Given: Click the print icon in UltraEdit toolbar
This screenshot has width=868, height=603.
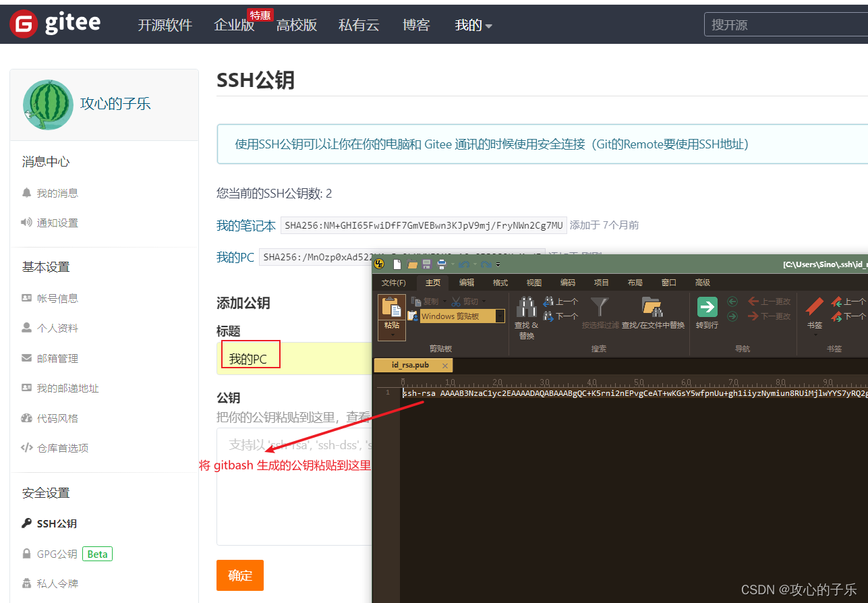Looking at the screenshot, I should click(441, 264).
